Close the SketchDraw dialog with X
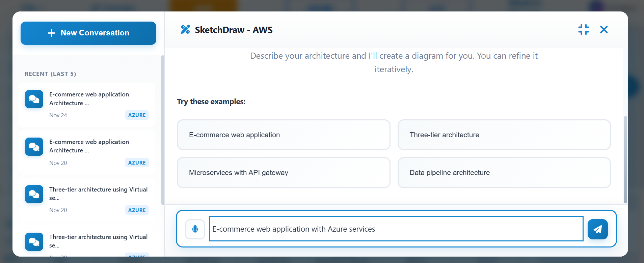Image resolution: width=644 pixels, height=263 pixels. coord(604,30)
